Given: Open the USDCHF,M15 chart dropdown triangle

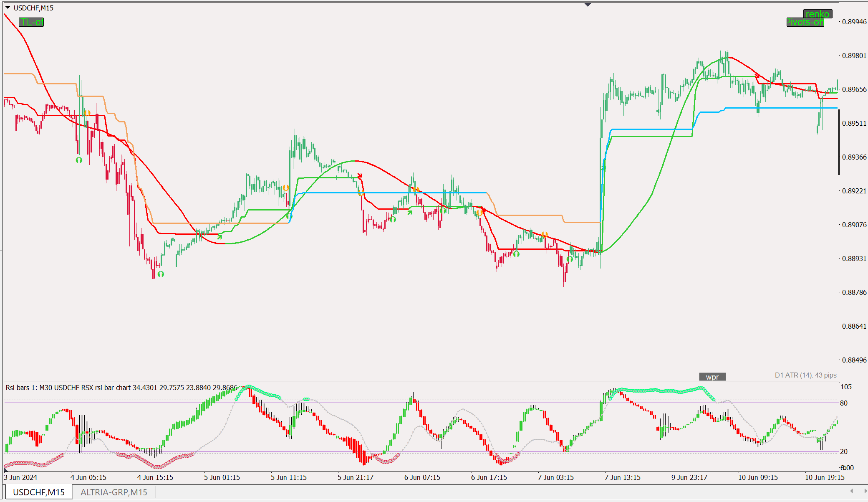Looking at the screenshot, I should pyautogui.click(x=8, y=8).
